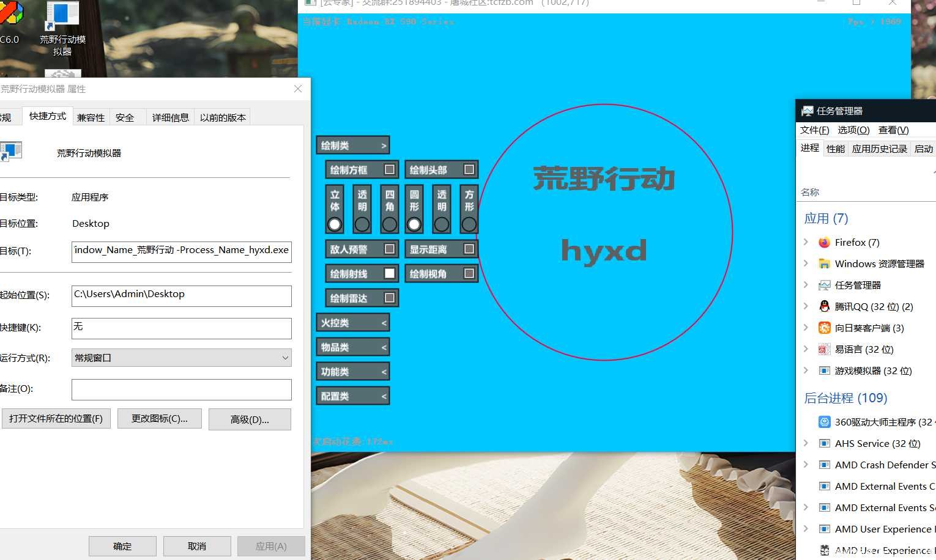This screenshot has height=560, width=936.
Task: Click the Task Manager title bar icon
Action: pos(808,111)
